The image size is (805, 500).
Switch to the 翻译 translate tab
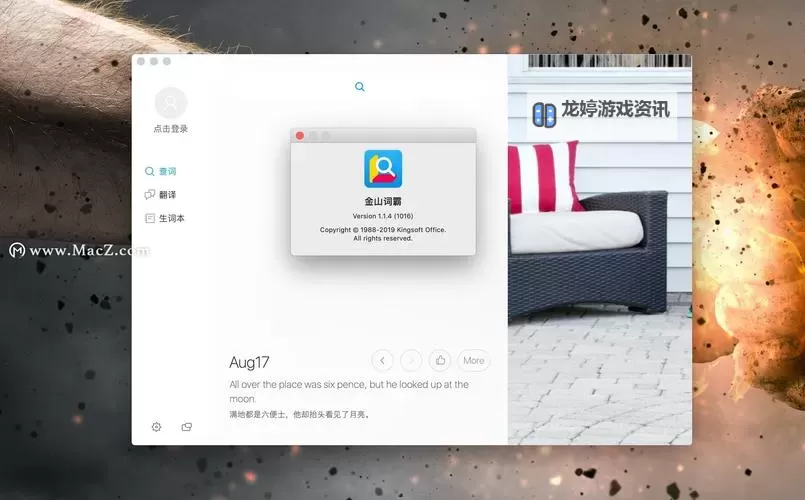(x=161, y=195)
